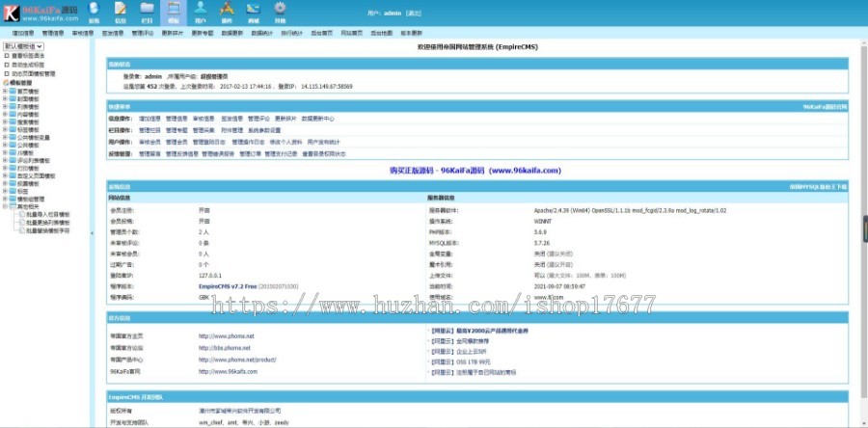Screen dimensions: 868x428
Task: Click the square bullet beside 自动生成标签
Action: (7, 65)
